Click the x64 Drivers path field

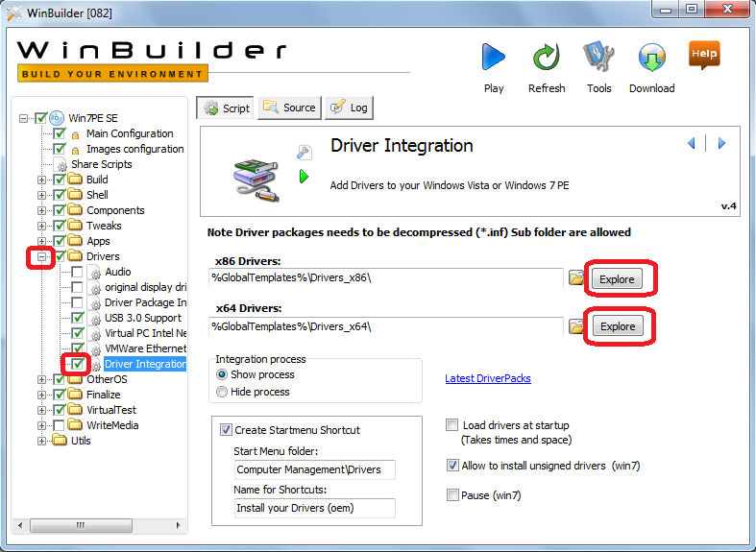coord(386,326)
